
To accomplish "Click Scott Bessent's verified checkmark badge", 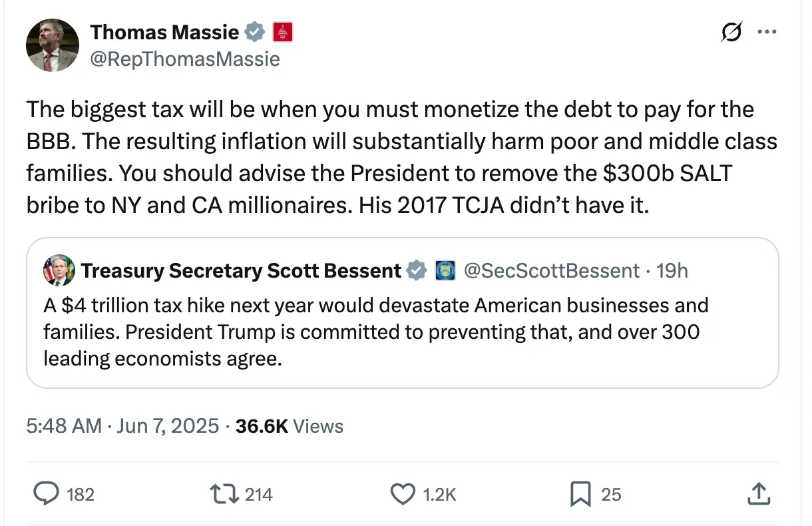I will point(417,271).
